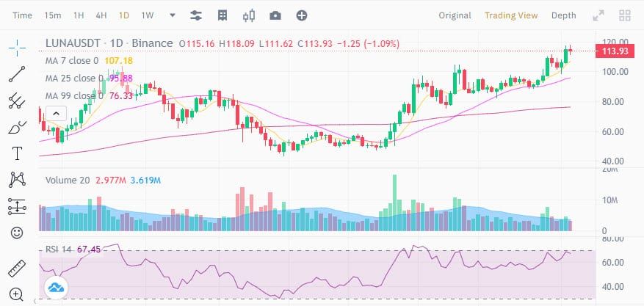Select the brush drawing tool
Viewport: 644px width, 306px height.
pos(17,128)
